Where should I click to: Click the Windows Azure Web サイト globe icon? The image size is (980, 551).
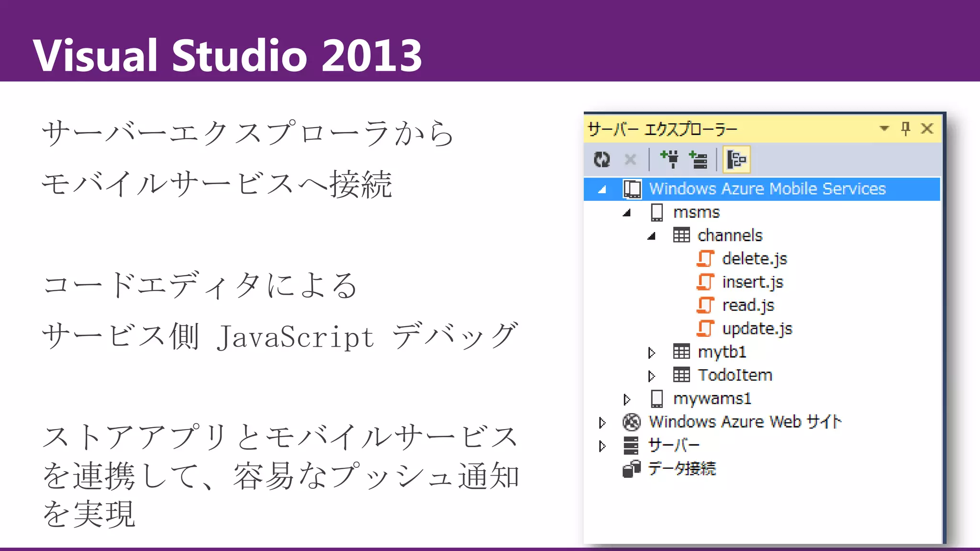[x=632, y=422]
